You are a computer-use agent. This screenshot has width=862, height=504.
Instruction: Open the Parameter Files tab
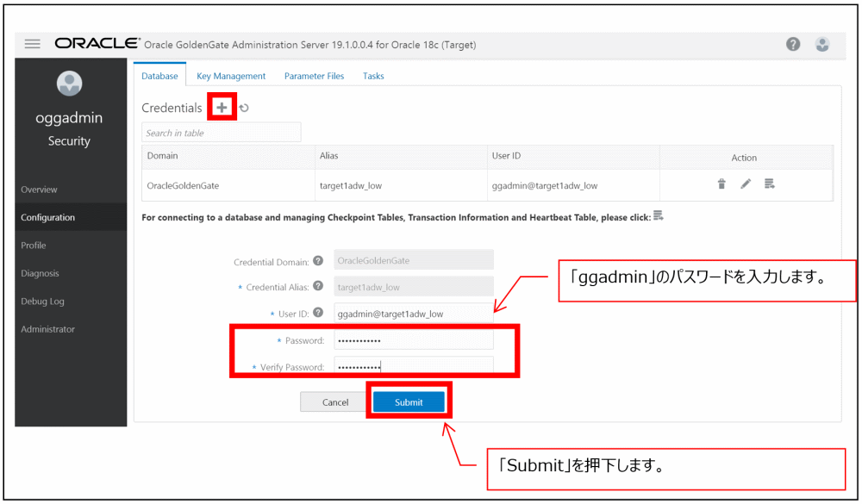(x=314, y=76)
